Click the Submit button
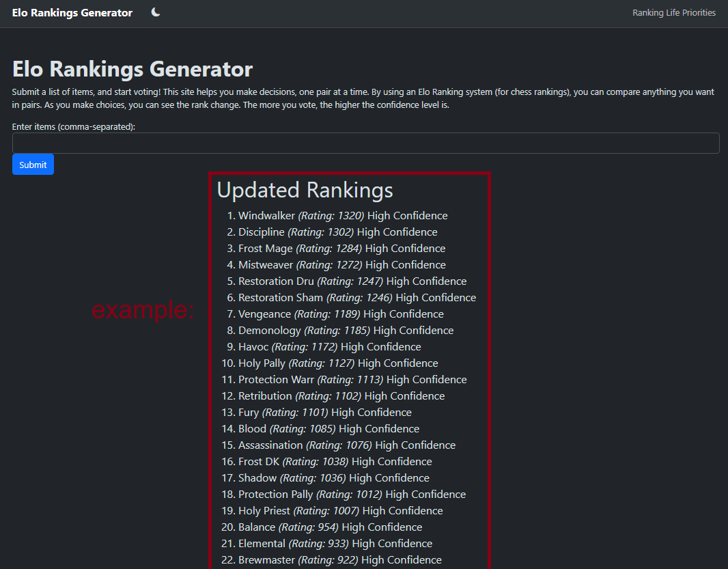This screenshot has height=569, width=728. (x=33, y=165)
